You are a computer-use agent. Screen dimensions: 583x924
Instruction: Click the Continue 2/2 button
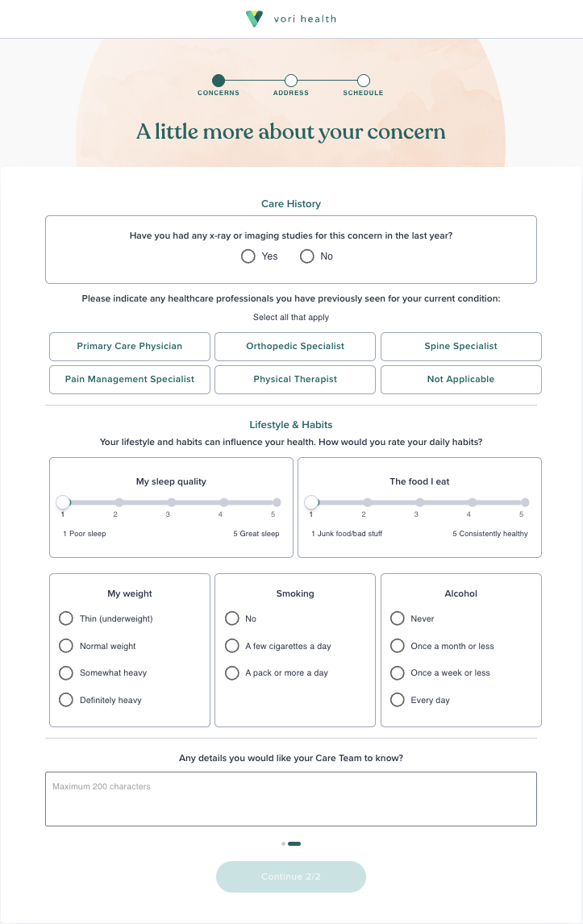pyautogui.click(x=291, y=877)
